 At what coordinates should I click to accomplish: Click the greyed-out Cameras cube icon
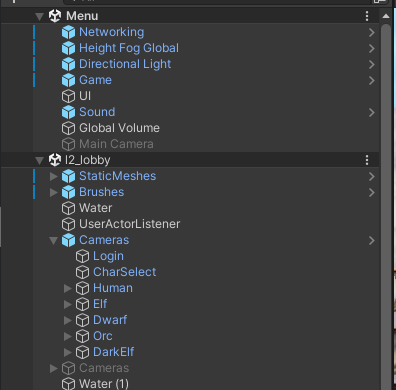[68, 368]
